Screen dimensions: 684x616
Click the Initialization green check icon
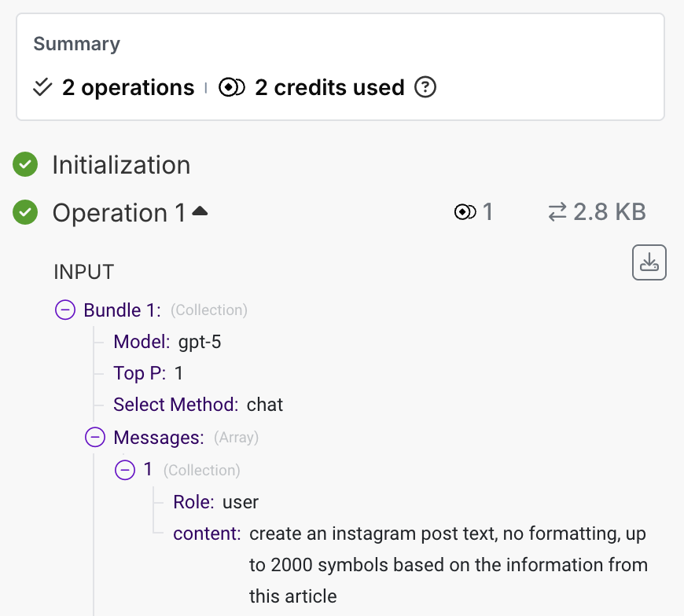pos(25,165)
